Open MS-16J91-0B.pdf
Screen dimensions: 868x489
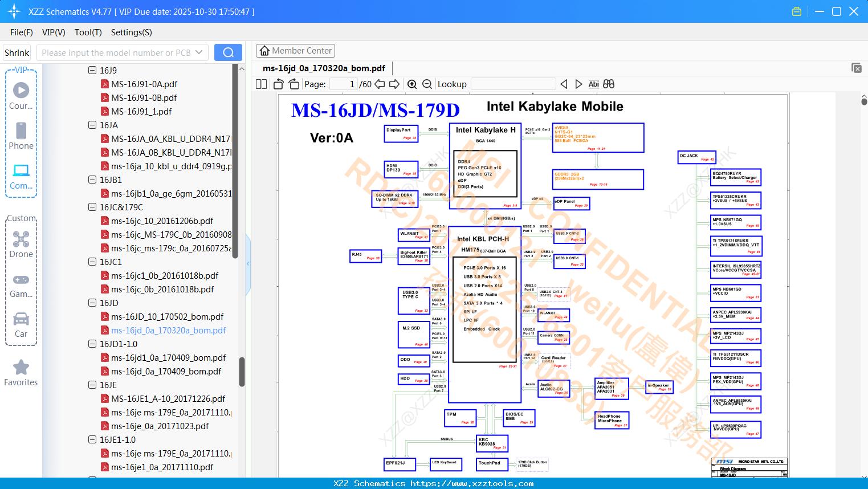pyautogui.click(x=144, y=97)
